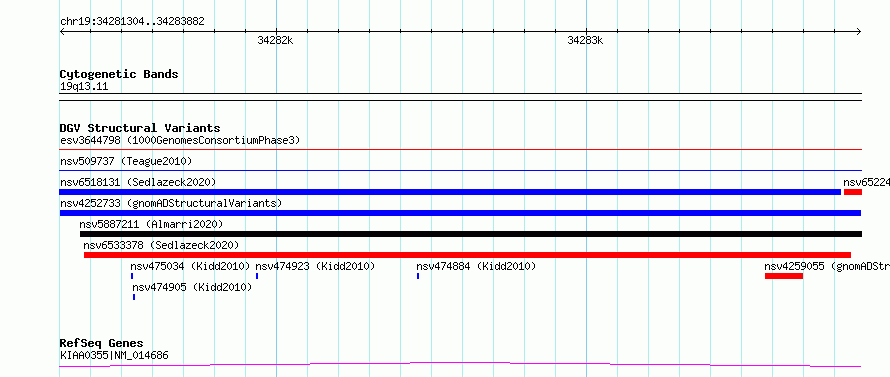
Task: Click the small blue nsv474923 marker
Action: (x=257, y=276)
